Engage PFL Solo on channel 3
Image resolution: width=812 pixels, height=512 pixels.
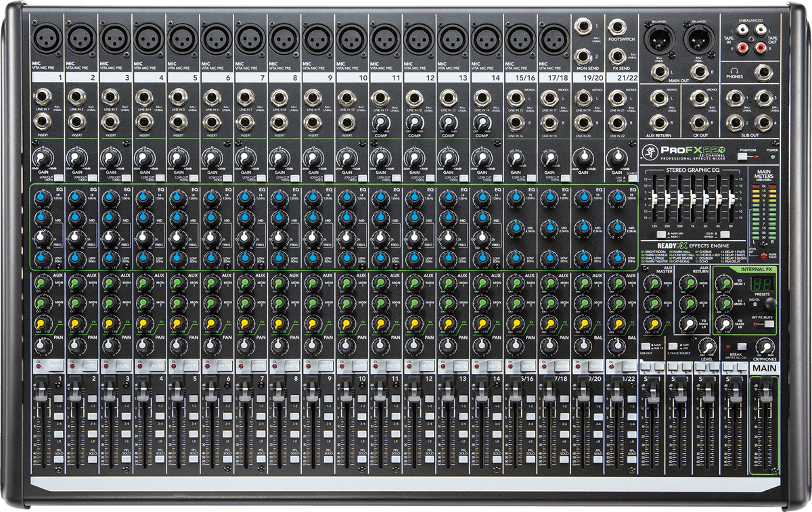pyautogui.click(x=127, y=459)
